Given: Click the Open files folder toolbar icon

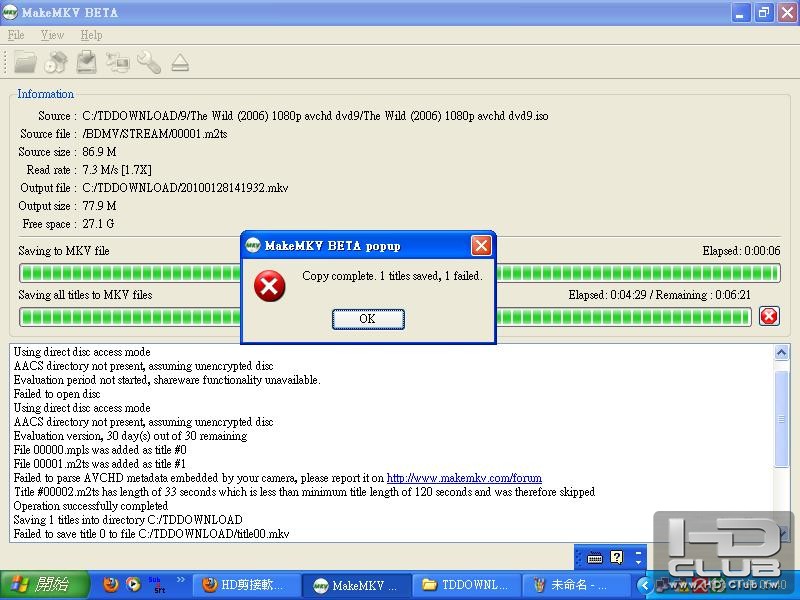Looking at the screenshot, I should 25,63.
